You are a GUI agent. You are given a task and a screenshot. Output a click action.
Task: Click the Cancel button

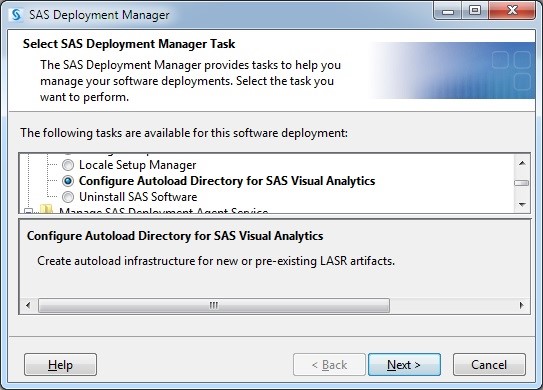click(x=489, y=364)
